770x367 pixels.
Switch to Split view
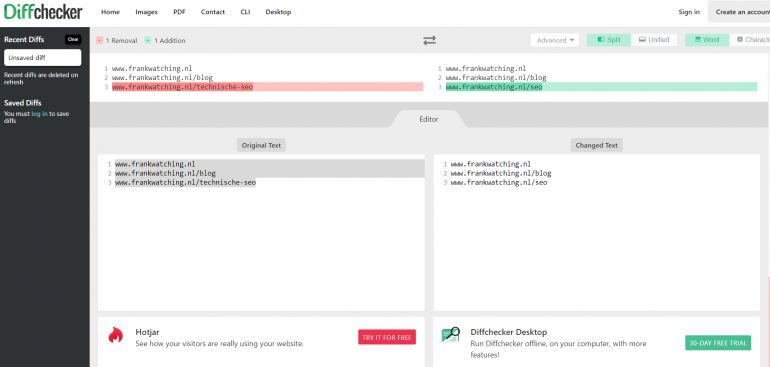(x=609, y=40)
